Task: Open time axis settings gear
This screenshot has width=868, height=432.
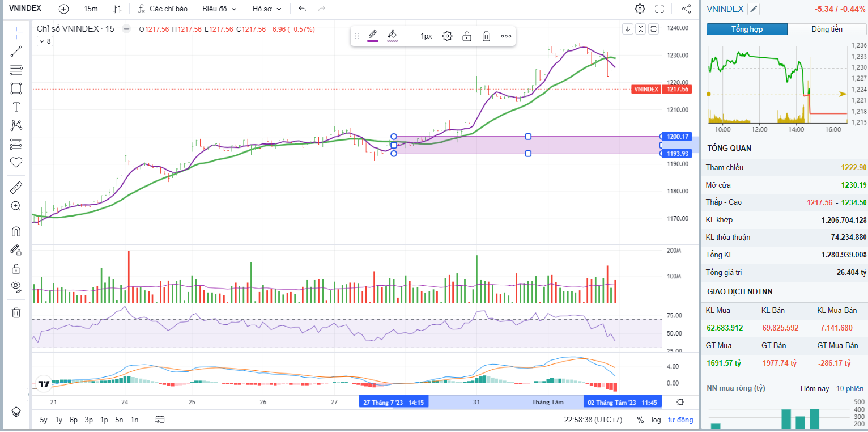Action: pyautogui.click(x=680, y=402)
